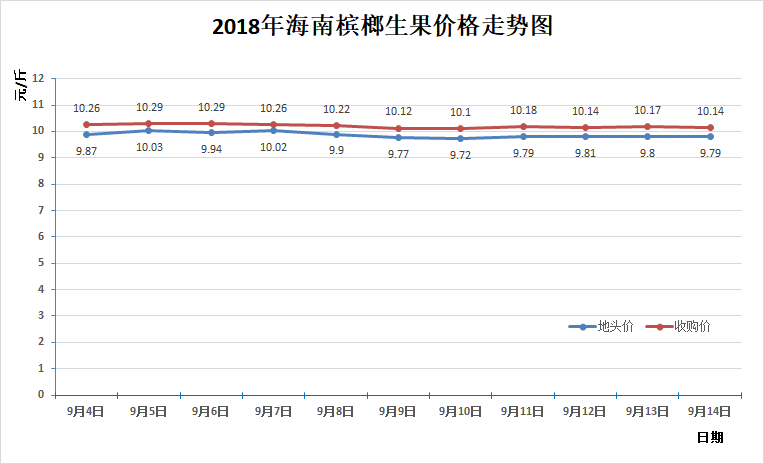Viewport: 764px width, 464px height.
Task: Click the x-axis title 日期
Action: 710,437
